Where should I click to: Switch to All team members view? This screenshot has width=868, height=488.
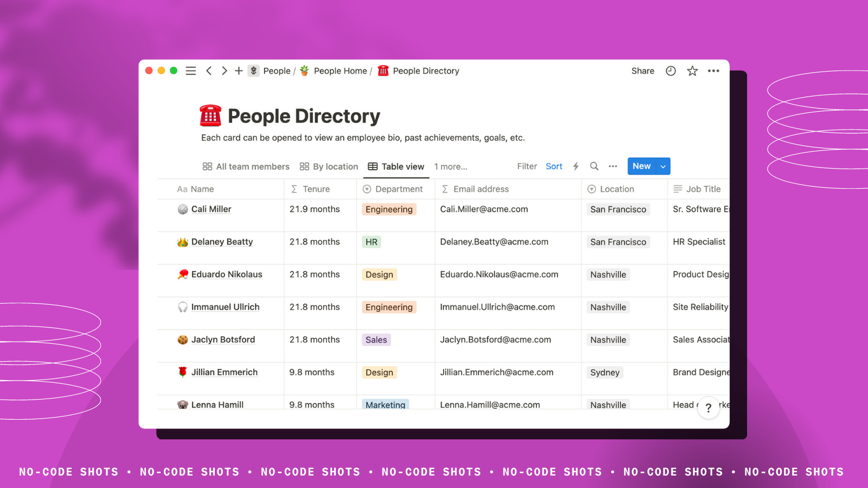tap(246, 166)
